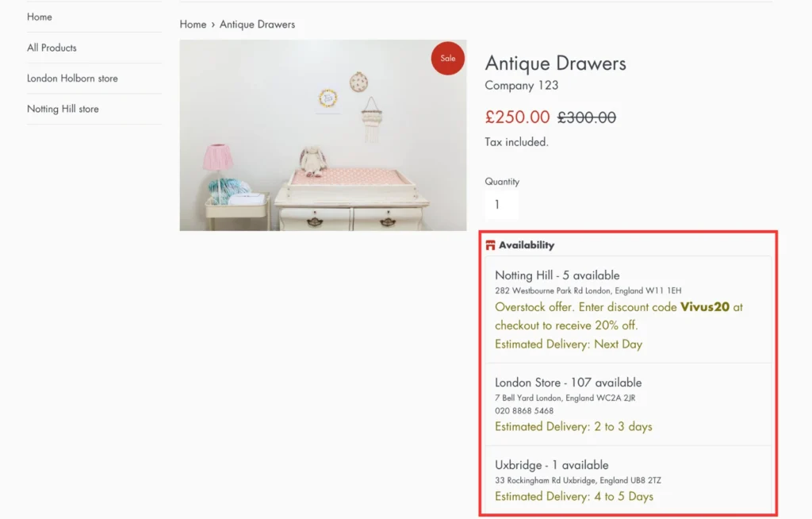Image resolution: width=812 pixels, height=519 pixels.
Task: Go to London Holborn store page
Action: pyautogui.click(x=72, y=79)
